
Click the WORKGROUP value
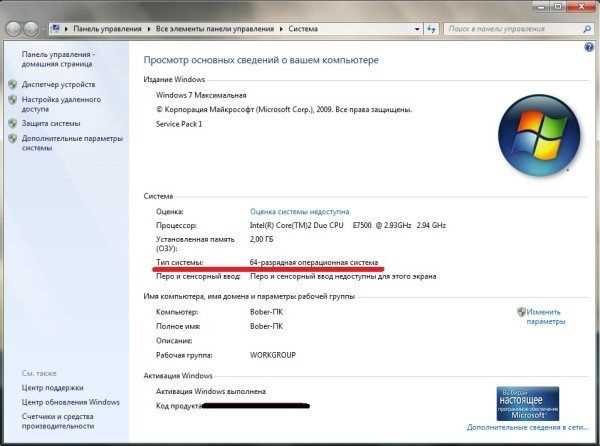click(273, 355)
